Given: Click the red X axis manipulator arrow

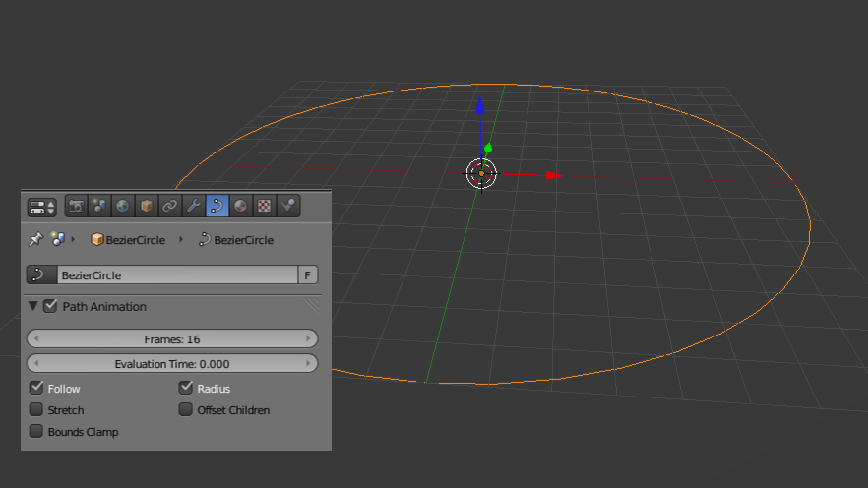Looking at the screenshot, I should click(553, 175).
